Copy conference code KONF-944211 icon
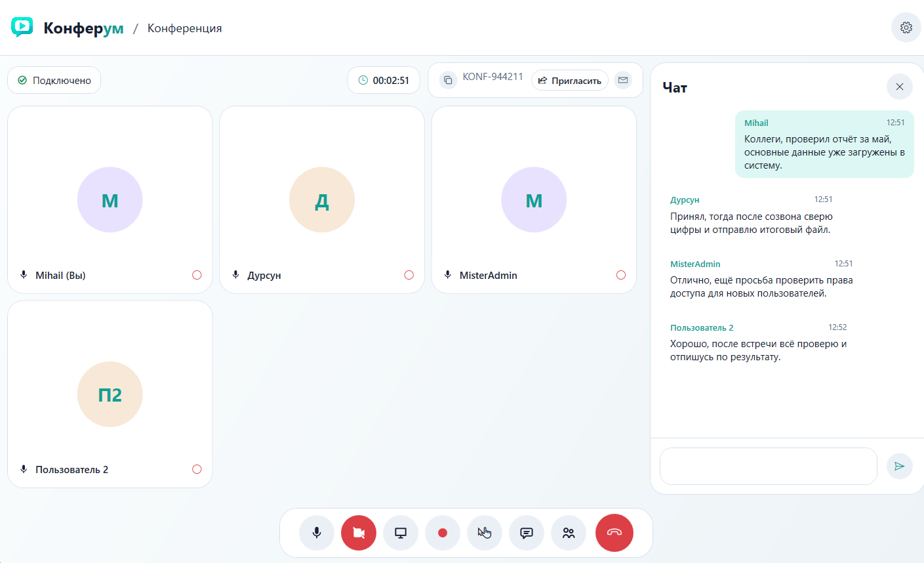Image resolution: width=924 pixels, height=563 pixels. click(448, 80)
